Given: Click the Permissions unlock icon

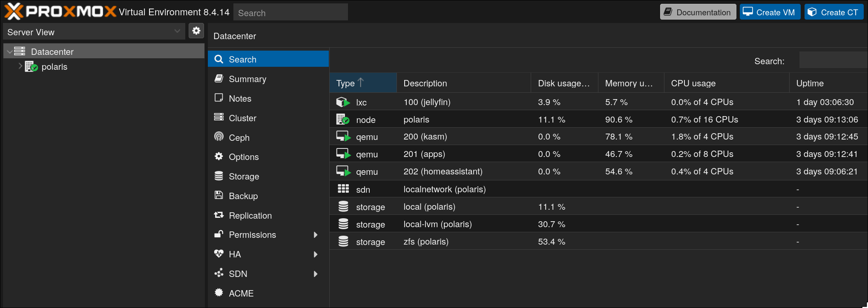Looking at the screenshot, I should click(x=219, y=234).
